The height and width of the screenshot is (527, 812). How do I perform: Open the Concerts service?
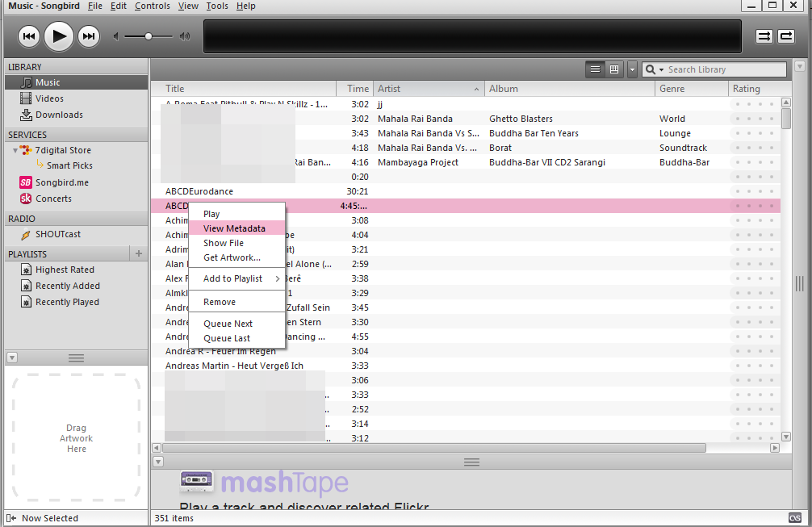(x=53, y=199)
